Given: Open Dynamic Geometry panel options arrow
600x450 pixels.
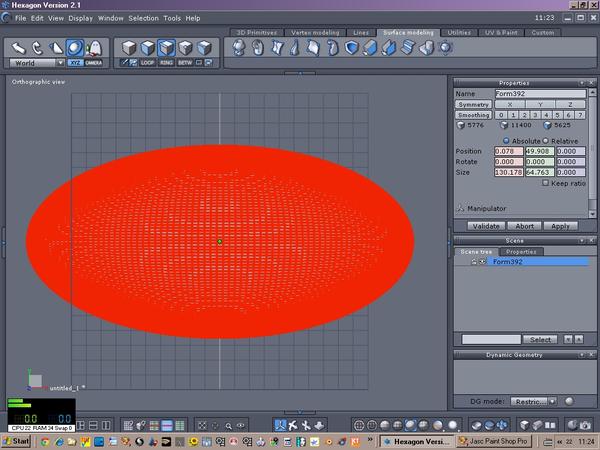Looking at the screenshot, I should click(x=582, y=355).
